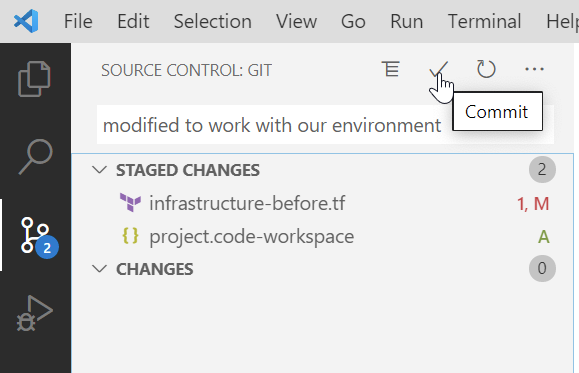The image size is (579, 373).
Task: Click the commit message input field
Action: pyautogui.click(x=325, y=125)
